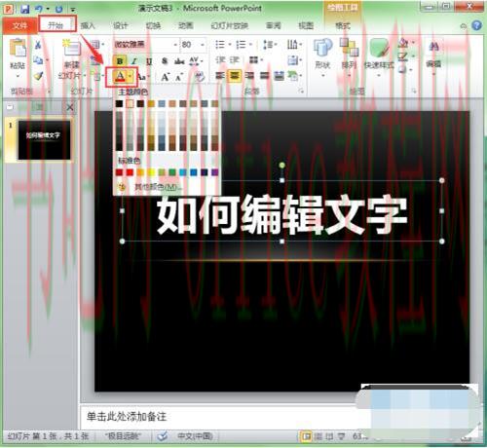487x448 pixels.
Task: Toggle Underline formatting button
Action: [x=149, y=60]
